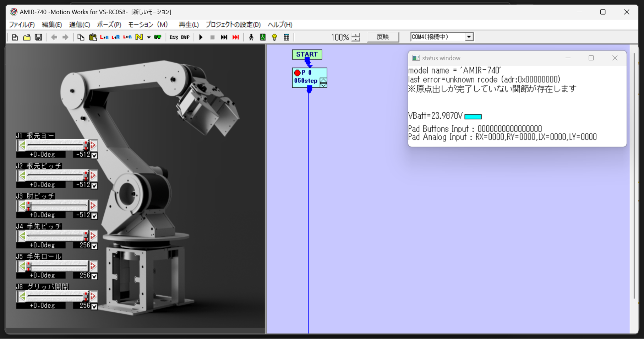The width and height of the screenshot is (644, 339).
Task: Select the Copy pose icon on the toolbar
Action: pos(81,37)
